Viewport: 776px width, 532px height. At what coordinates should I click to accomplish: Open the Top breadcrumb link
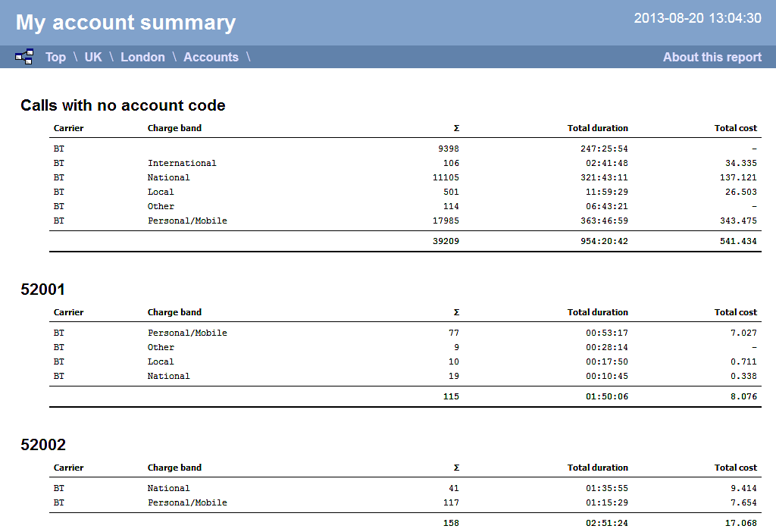coord(55,57)
